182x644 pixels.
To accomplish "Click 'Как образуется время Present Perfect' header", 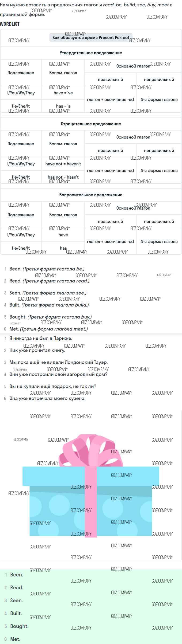I will coord(91,38).
